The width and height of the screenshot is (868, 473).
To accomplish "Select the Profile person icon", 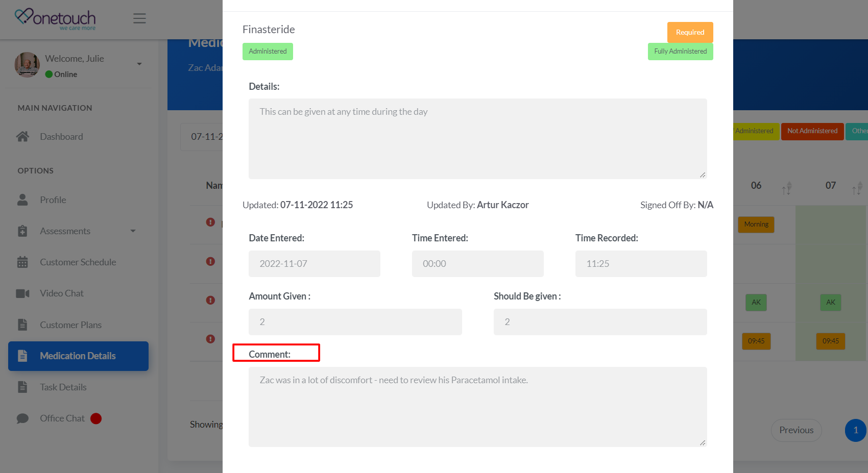I will coord(23,200).
